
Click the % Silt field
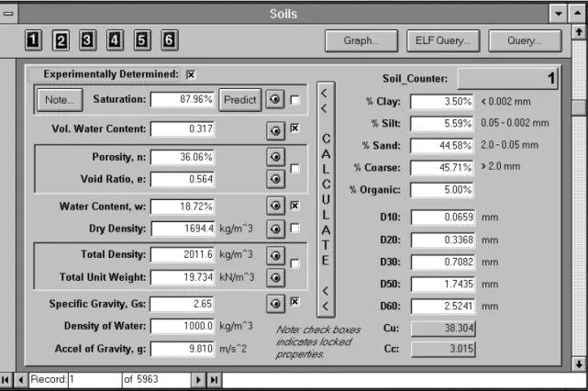442,124
